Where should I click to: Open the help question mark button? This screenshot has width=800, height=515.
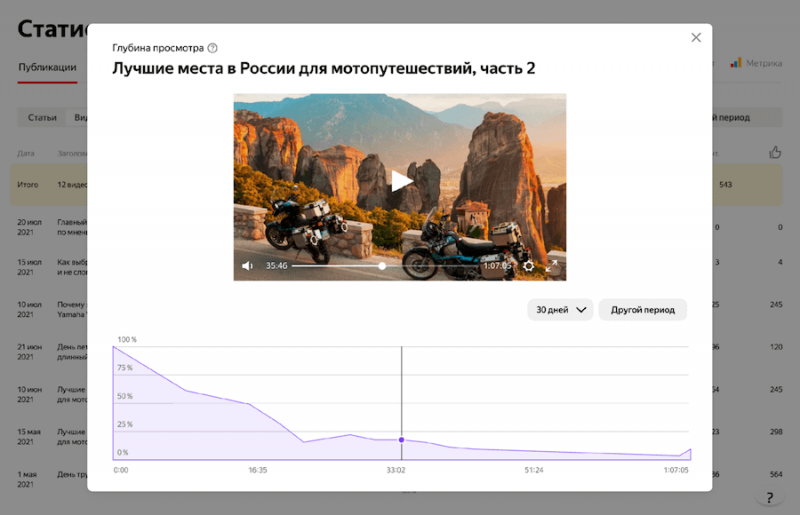tap(768, 497)
